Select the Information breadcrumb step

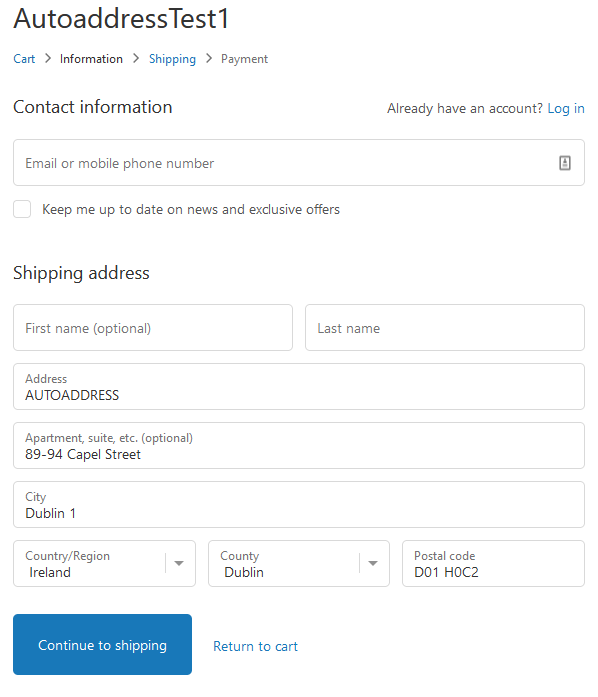91,59
